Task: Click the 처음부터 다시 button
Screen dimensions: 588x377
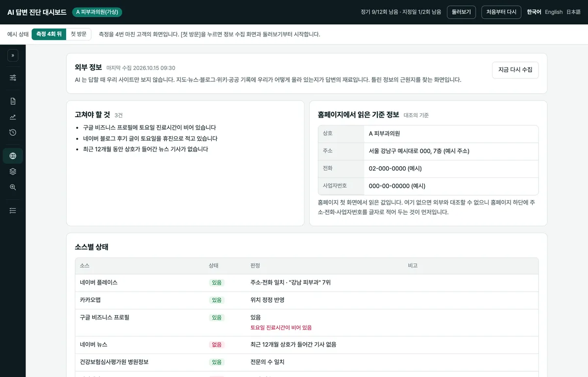Action: [x=501, y=12]
